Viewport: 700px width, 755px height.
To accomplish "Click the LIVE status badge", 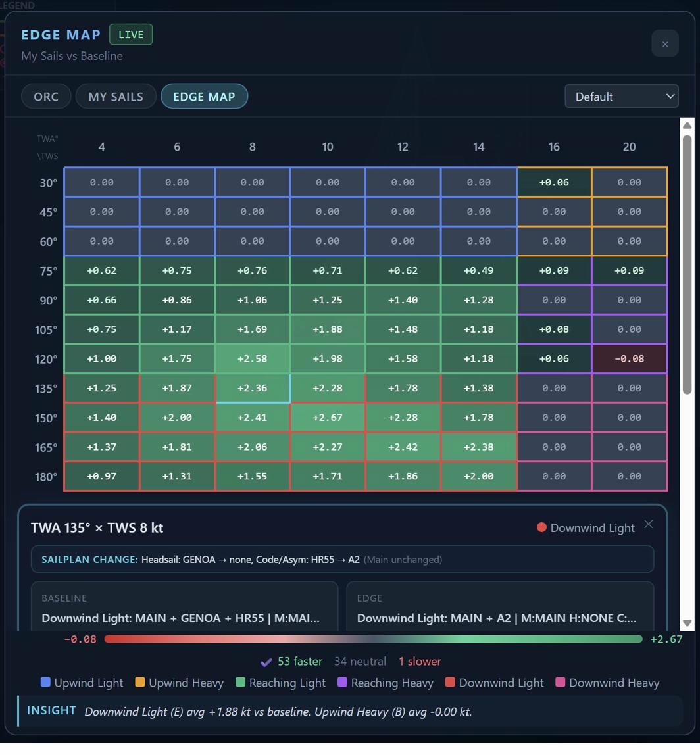I will pos(130,34).
